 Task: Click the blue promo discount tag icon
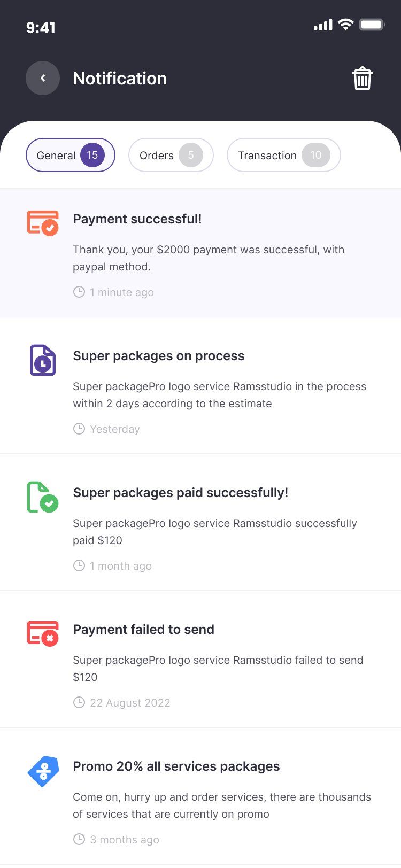click(43, 771)
